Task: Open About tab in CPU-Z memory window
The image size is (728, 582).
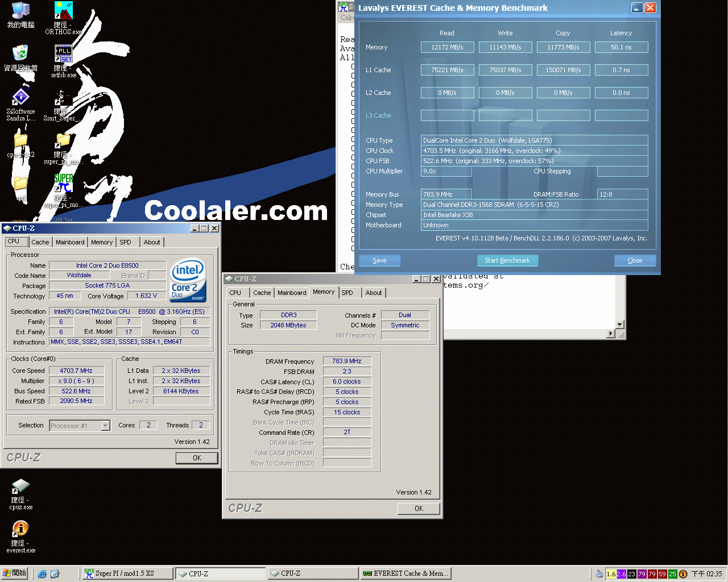Action: (x=374, y=293)
